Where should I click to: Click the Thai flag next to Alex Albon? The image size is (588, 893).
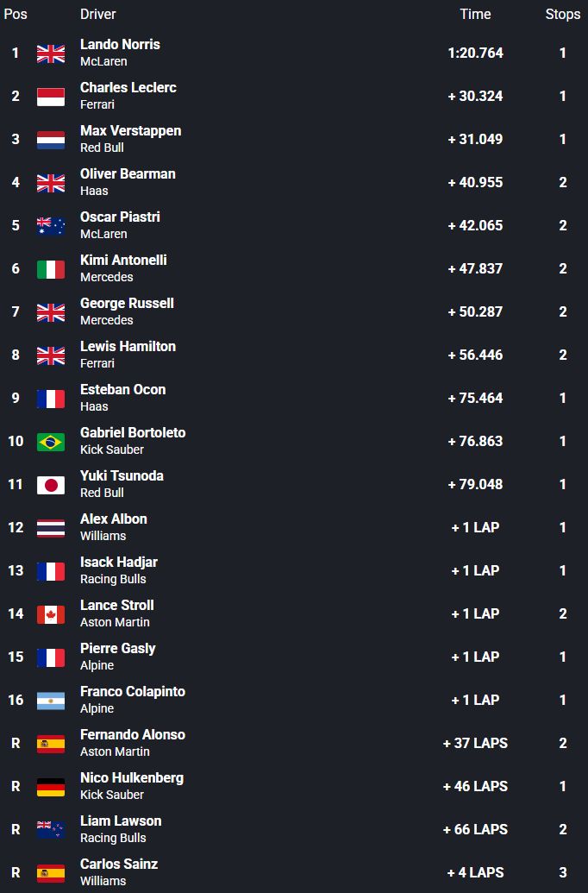(x=51, y=528)
